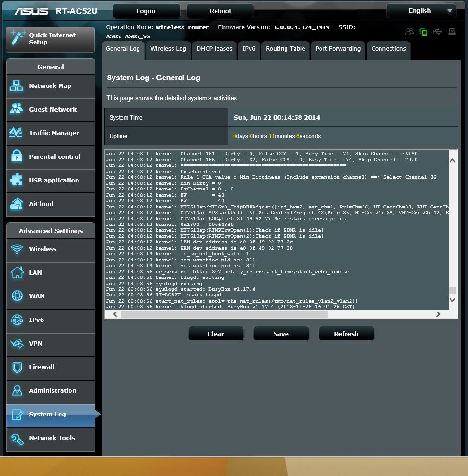
Task: Open the Traffic Manager page
Action: point(51,133)
